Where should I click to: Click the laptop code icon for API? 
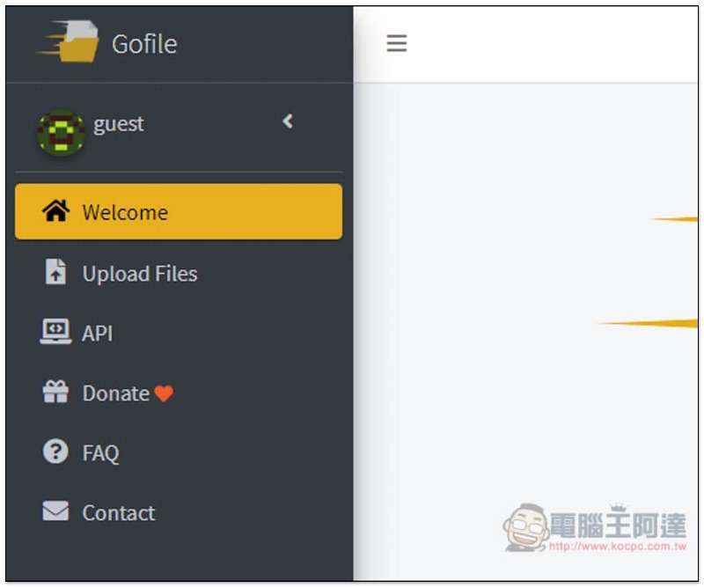coord(55,332)
